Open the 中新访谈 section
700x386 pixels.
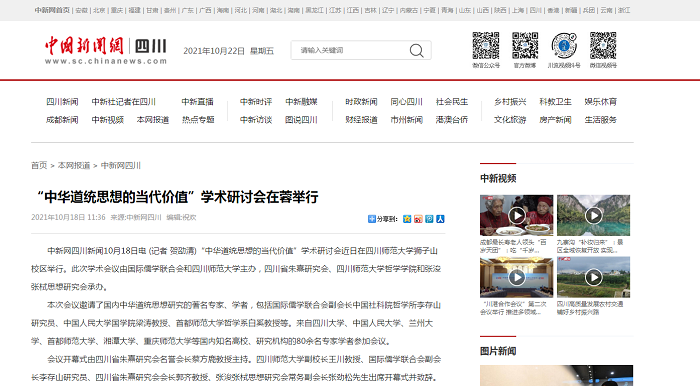point(256,120)
